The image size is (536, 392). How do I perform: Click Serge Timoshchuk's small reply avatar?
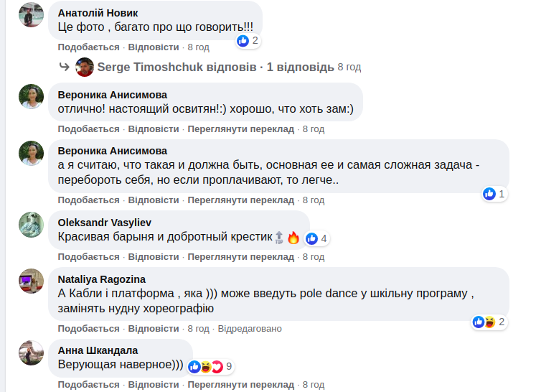[85, 67]
